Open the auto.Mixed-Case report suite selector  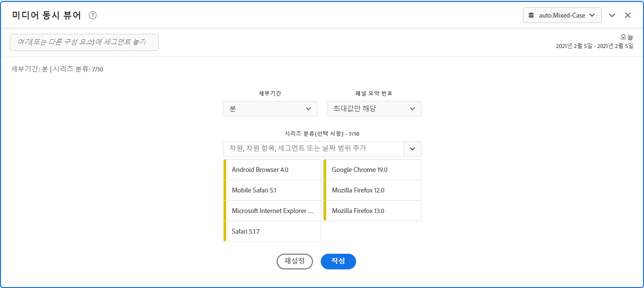pyautogui.click(x=562, y=15)
